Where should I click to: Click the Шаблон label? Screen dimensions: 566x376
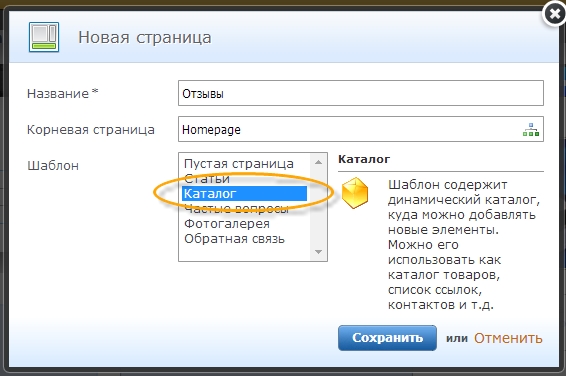coord(53,166)
